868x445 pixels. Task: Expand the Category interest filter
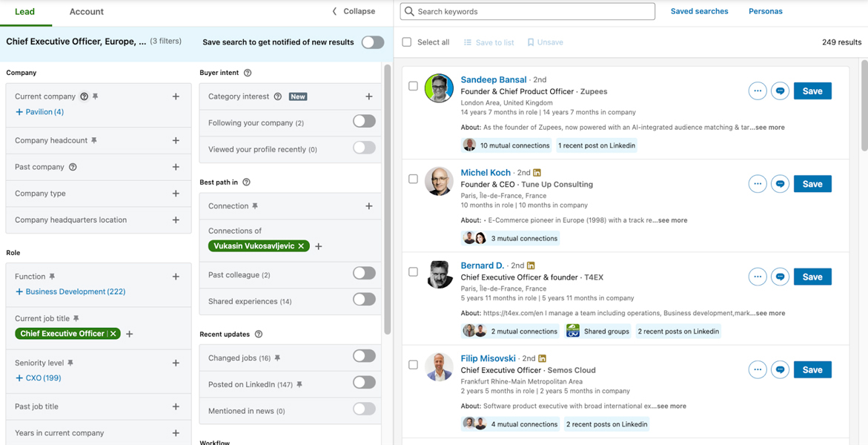tap(368, 96)
